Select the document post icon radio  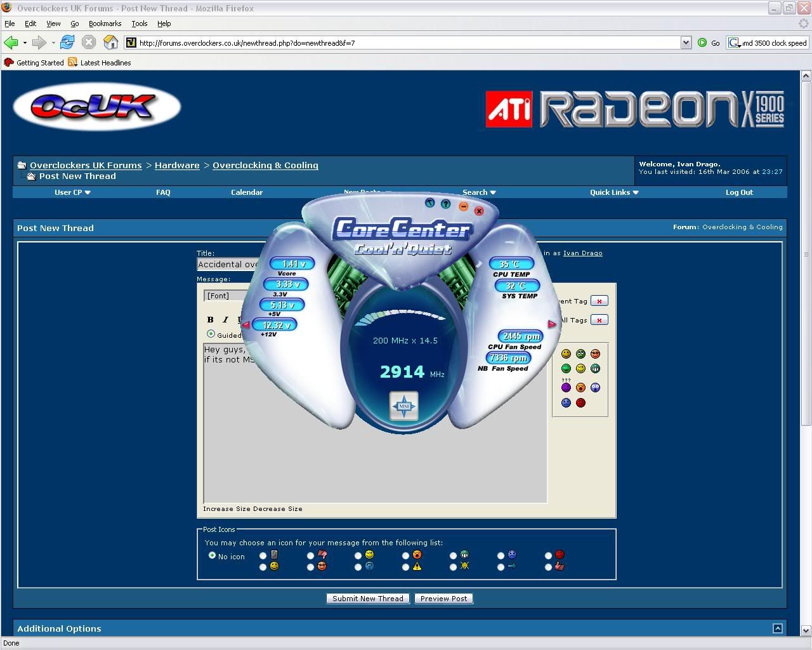263,555
